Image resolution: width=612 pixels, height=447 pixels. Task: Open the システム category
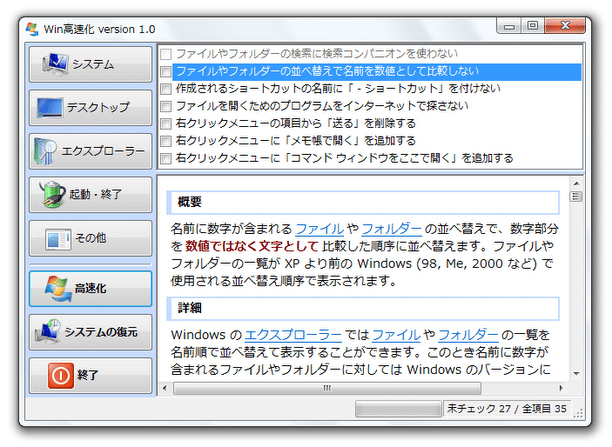click(91, 64)
